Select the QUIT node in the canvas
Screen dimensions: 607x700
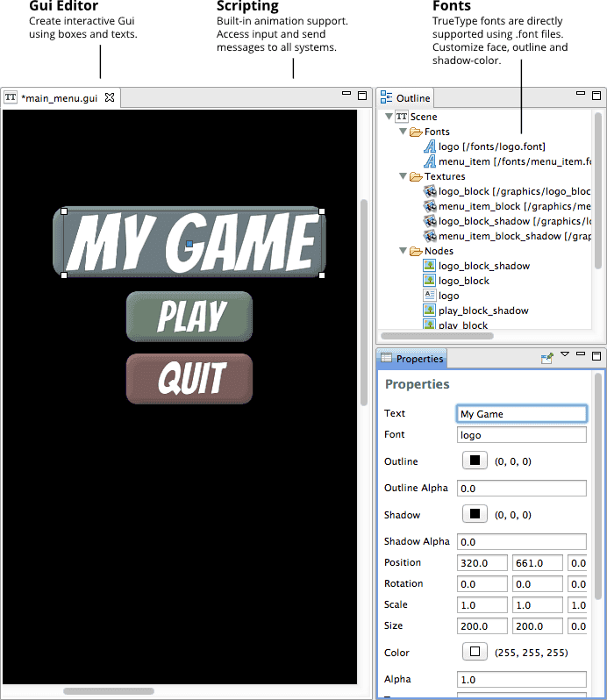pyautogui.click(x=189, y=379)
